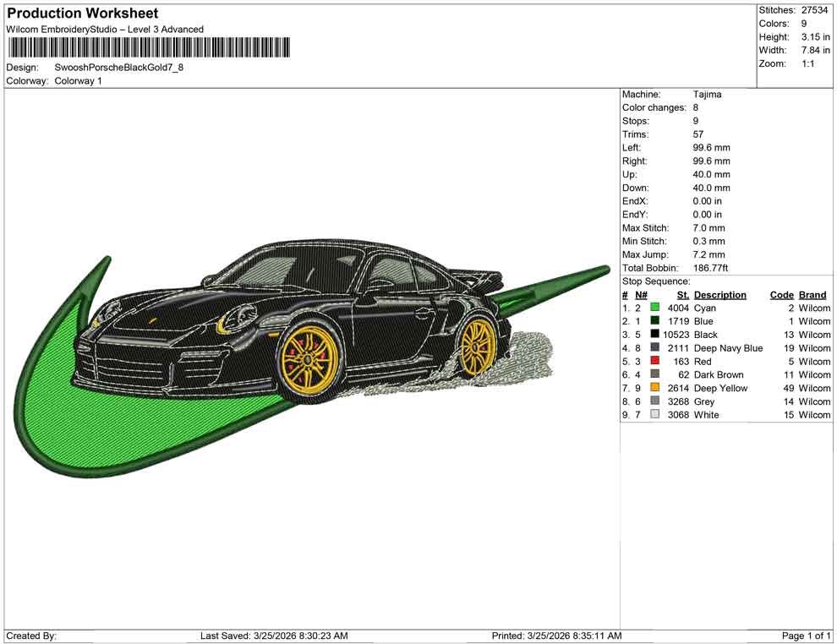Click the Grey thread color chip

point(654,401)
